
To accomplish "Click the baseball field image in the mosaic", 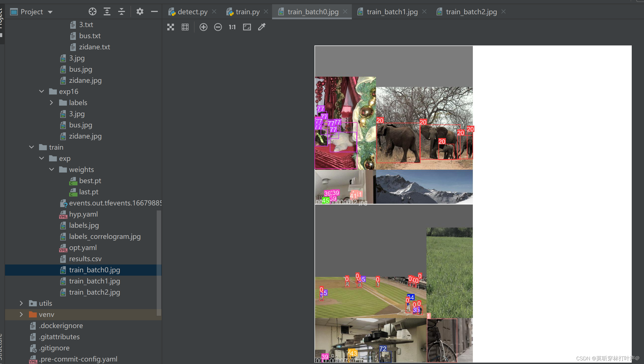I will [371, 297].
